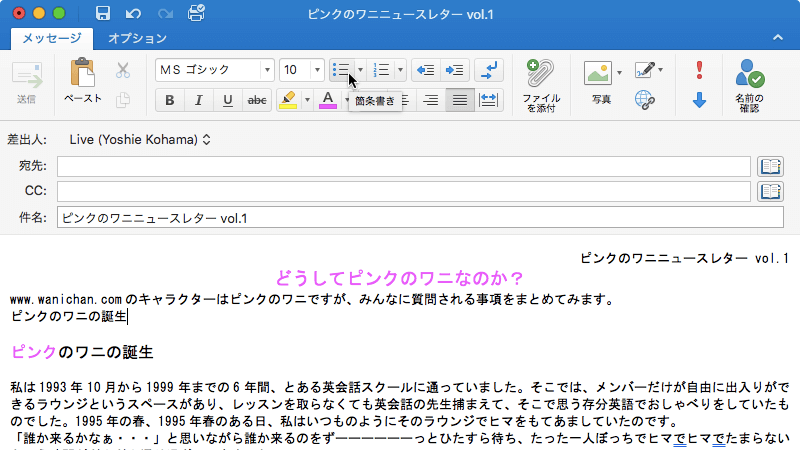Click the www.wanichan.com text in body
The height and width of the screenshot is (450, 800).
click(66, 299)
